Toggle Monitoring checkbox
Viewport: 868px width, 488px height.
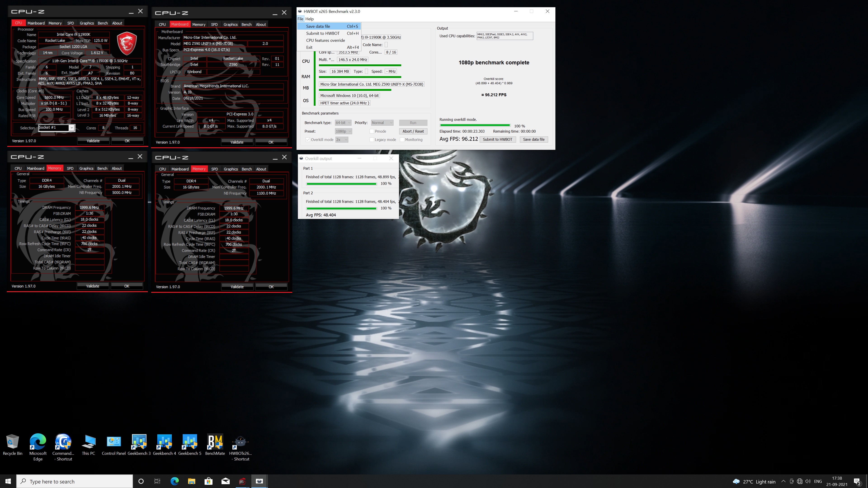pos(402,140)
